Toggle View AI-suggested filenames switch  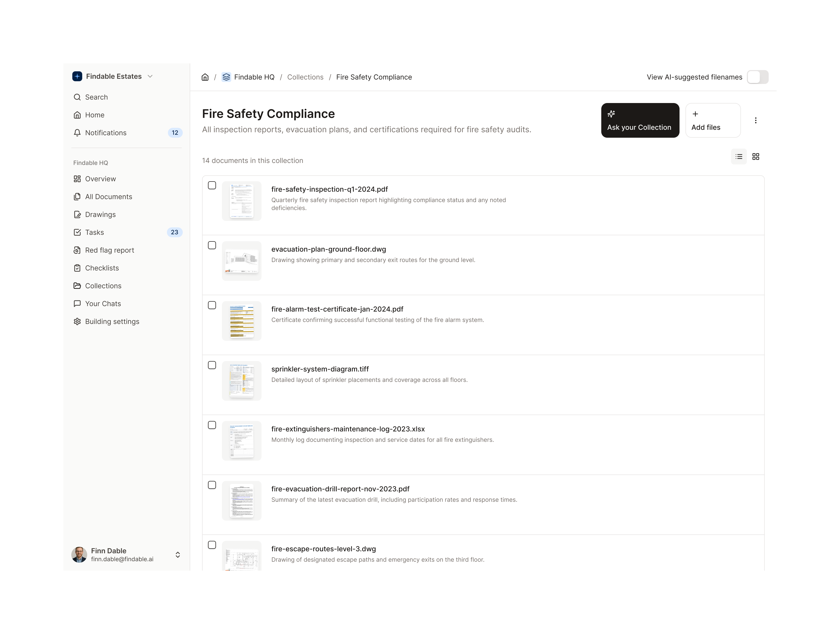(x=757, y=77)
